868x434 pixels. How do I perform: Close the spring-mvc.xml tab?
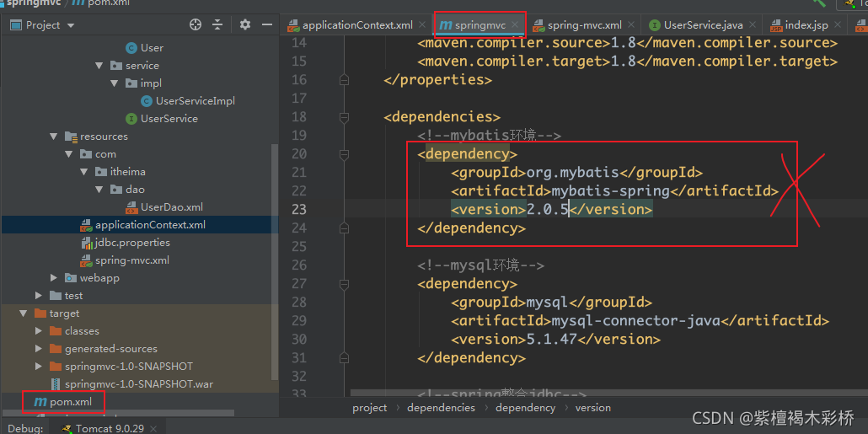coord(631,25)
